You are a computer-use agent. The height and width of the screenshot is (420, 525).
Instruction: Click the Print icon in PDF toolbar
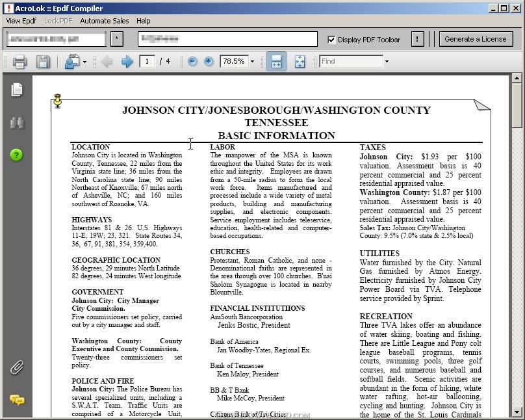[19, 62]
